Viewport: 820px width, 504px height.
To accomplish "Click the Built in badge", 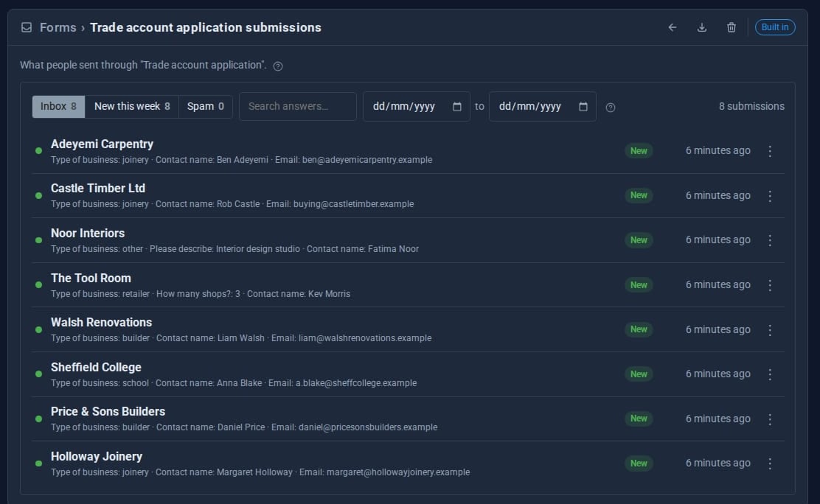I will 775,27.
